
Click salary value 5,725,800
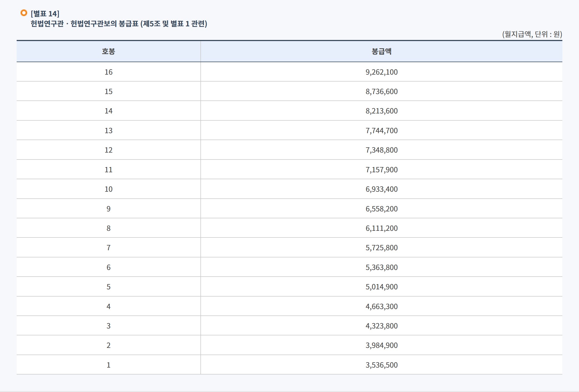381,248
